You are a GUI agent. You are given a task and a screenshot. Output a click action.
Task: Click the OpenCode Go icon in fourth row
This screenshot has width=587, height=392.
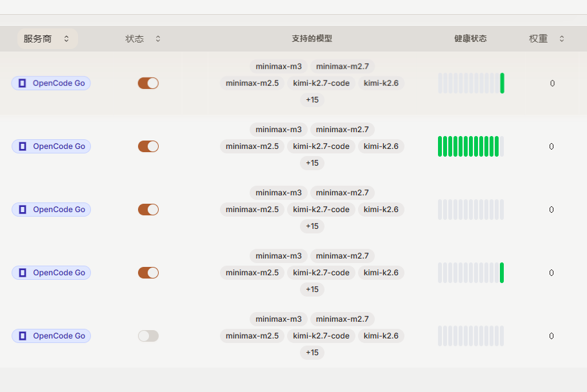(23, 273)
